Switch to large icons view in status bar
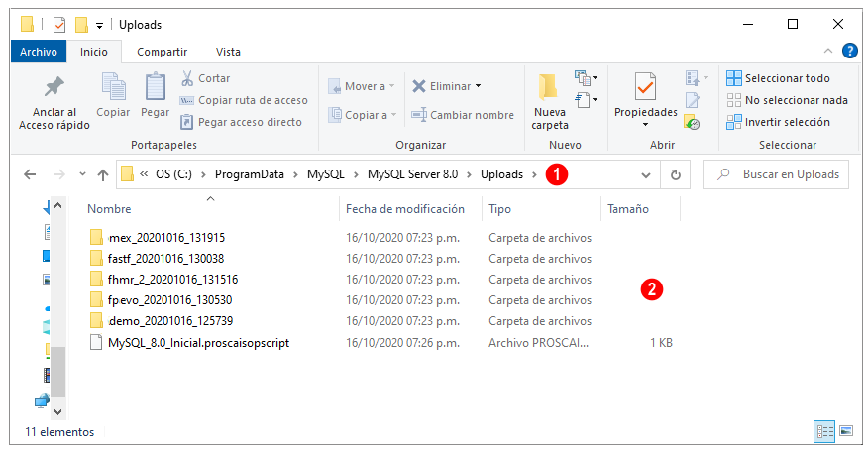The image size is (868, 454). click(x=846, y=431)
